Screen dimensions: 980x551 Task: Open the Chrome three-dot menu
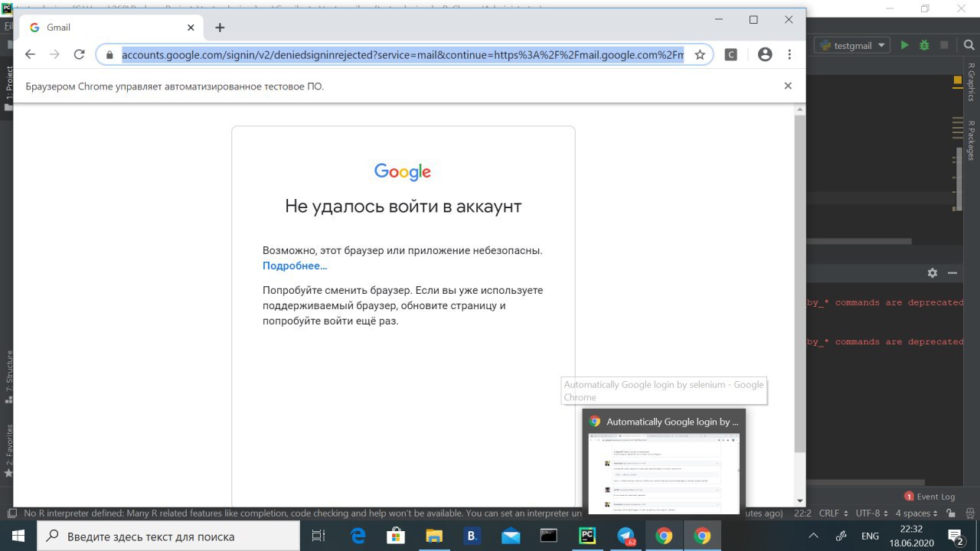coord(789,54)
